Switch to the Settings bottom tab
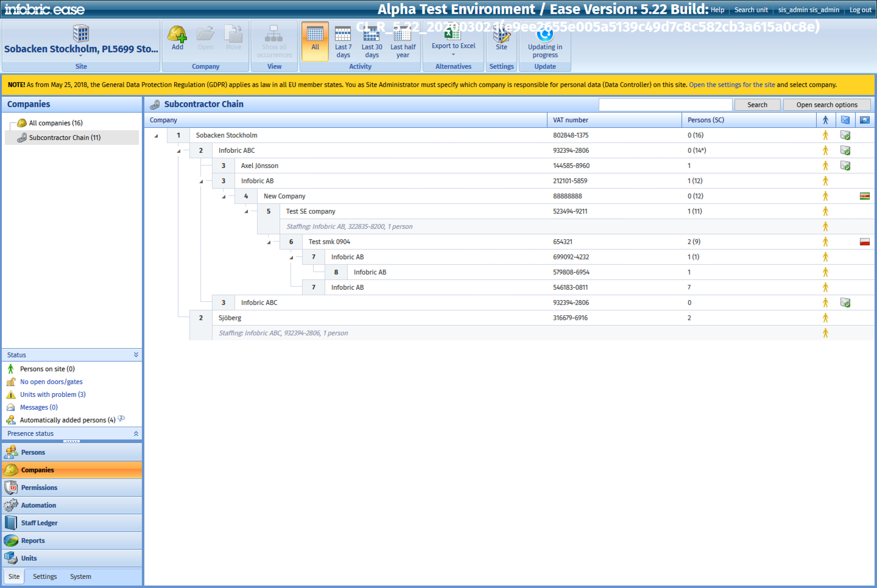Image resolution: width=877 pixels, height=588 pixels. 45,576
